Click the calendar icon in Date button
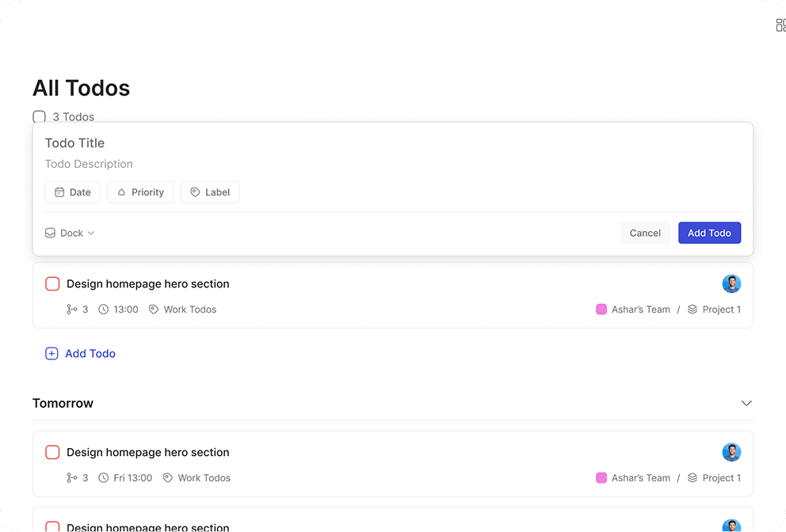The image size is (786, 532). [59, 192]
